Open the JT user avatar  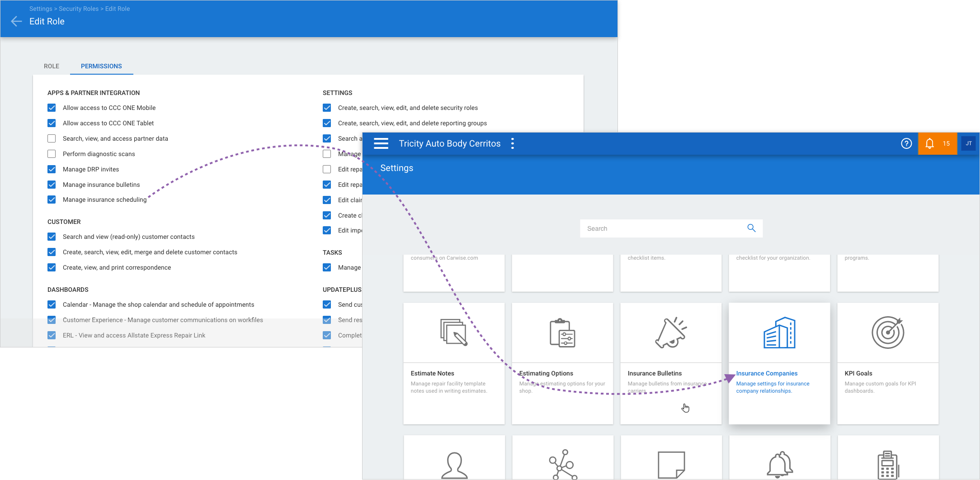point(969,143)
